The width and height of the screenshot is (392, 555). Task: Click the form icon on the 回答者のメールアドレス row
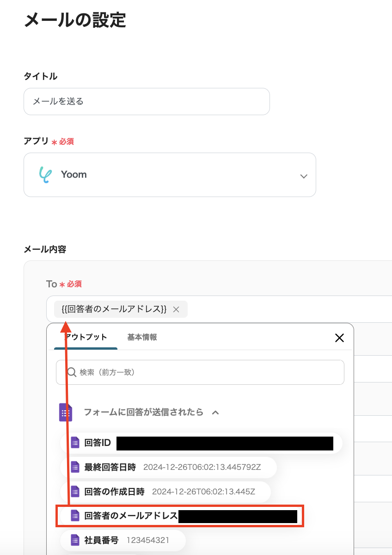click(x=75, y=516)
